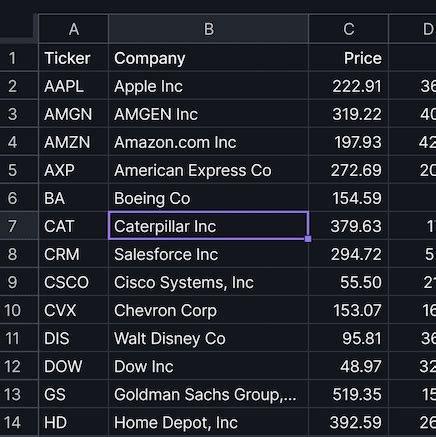Select column A header
This screenshot has width=436, height=437.
pos(73,29)
